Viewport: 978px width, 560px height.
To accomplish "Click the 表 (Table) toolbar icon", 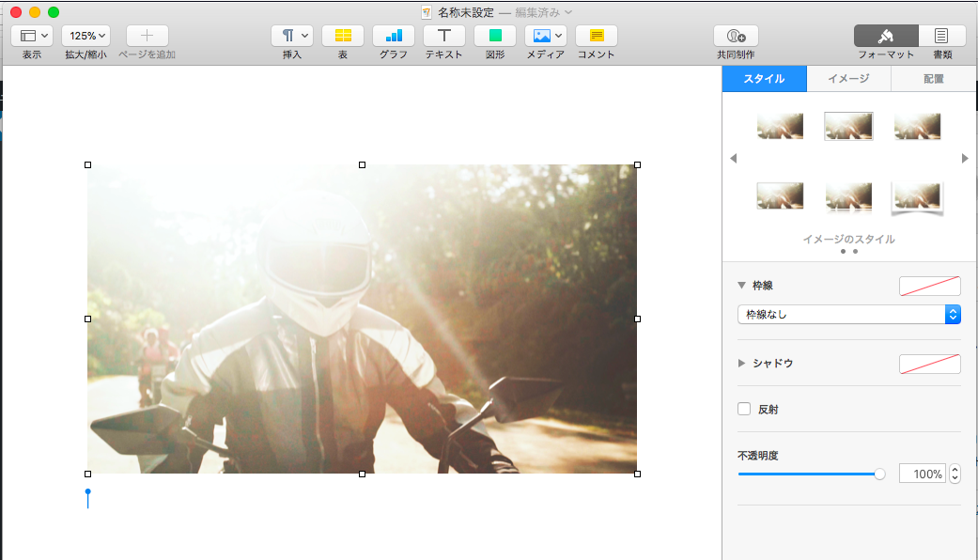I will (x=343, y=36).
